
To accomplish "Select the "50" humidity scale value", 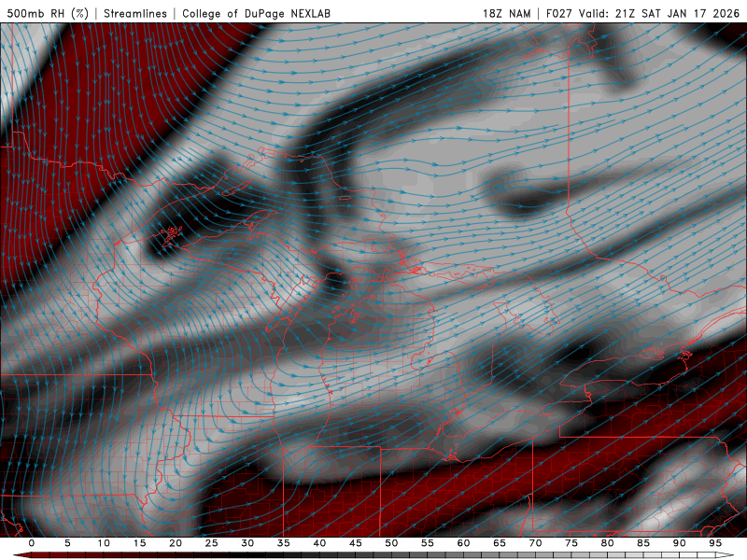I will point(391,543).
